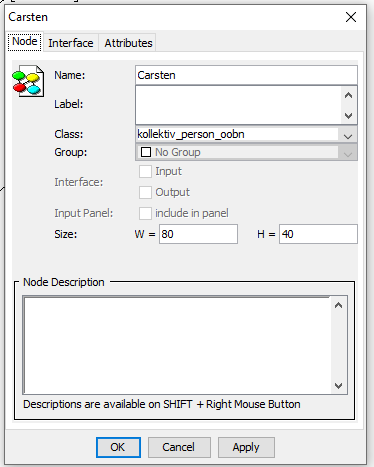This screenshot has width=374, height=467.
Task: Click inside the Node Description text area
Action: pyautogui.click(x=177, y=345)
